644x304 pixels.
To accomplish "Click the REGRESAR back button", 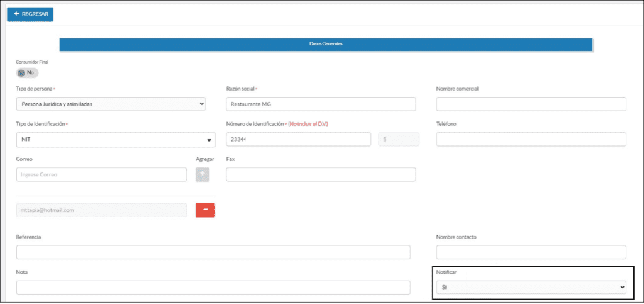I will pyautogui.click(x=30, y=14).
